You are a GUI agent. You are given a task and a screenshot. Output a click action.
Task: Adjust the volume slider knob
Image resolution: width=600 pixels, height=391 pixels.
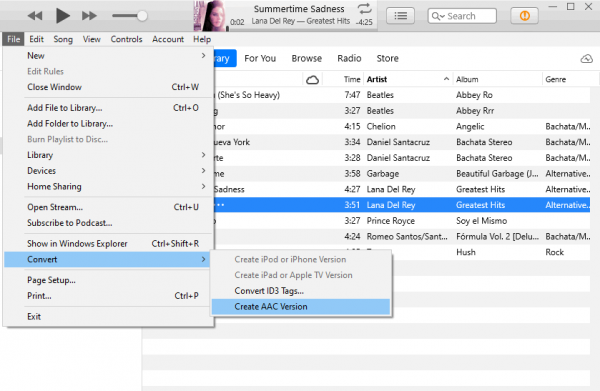click(142, 16)
